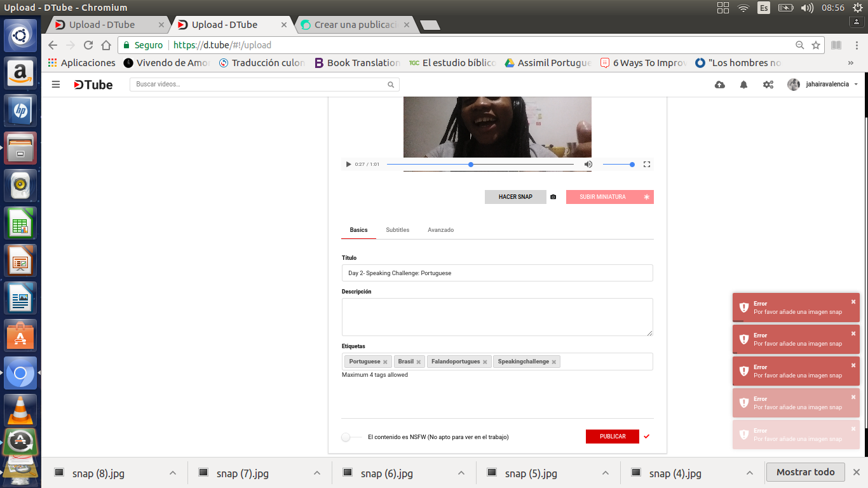
Task: Remove the Speakingchallenge tag
Action: click(554, 362)
